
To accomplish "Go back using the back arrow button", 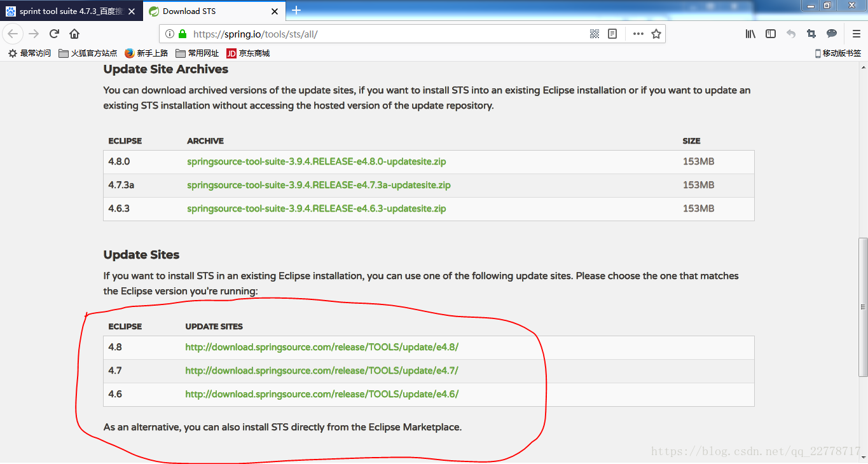I will (x=13, y=34).
